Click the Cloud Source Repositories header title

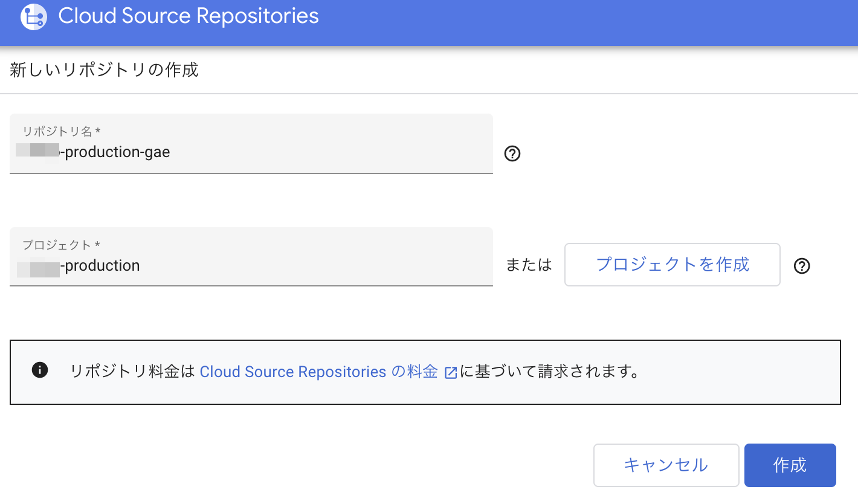[189, 16]
